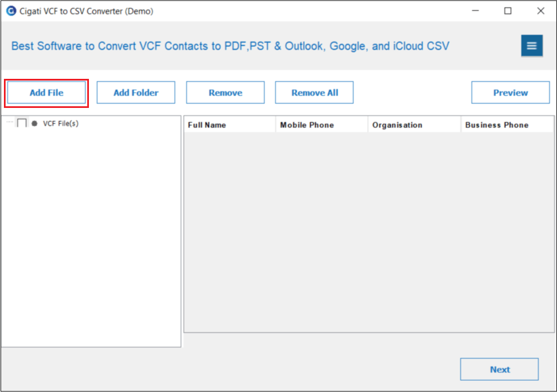Click the Remove button
Image resolution: width=557 pixels, height=392 pixels.
(x=225, y=93)
